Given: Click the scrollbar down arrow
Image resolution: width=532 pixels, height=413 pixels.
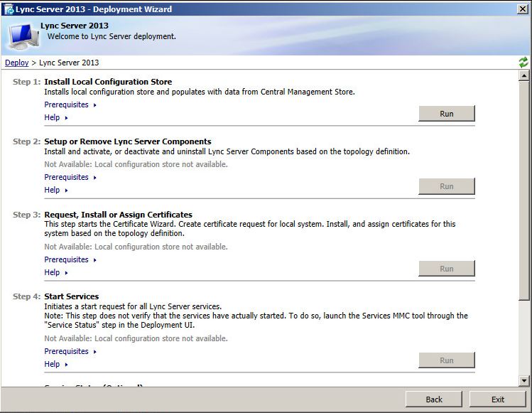Looking at the screenshot, I should tap(524, 381).
